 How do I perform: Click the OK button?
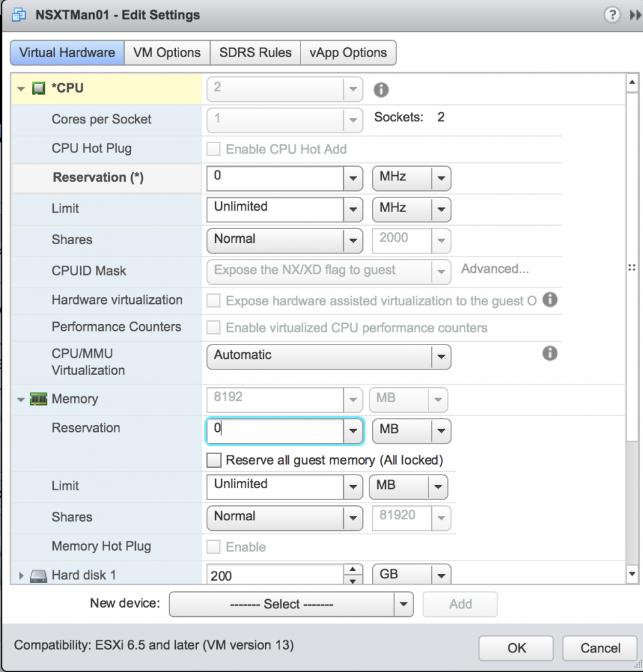tap(516, 648)
